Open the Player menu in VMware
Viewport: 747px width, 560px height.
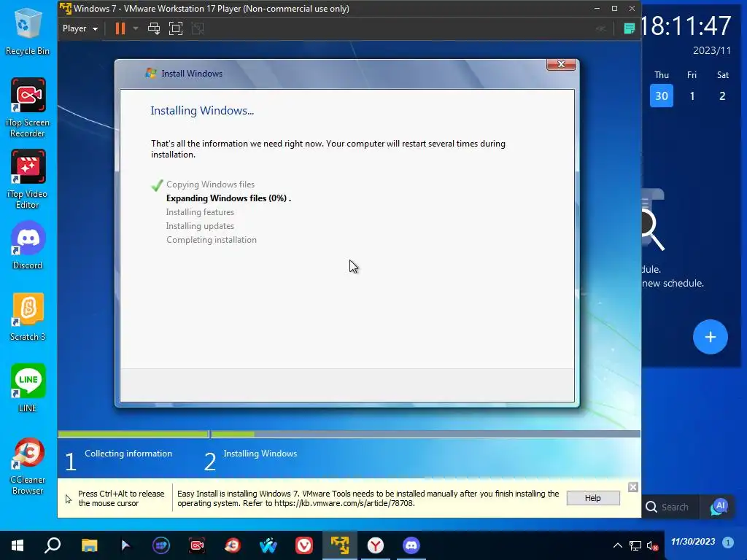80,28
